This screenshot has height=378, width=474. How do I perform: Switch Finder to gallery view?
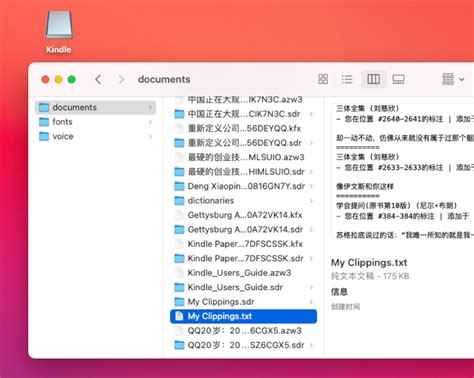(398, 79)
